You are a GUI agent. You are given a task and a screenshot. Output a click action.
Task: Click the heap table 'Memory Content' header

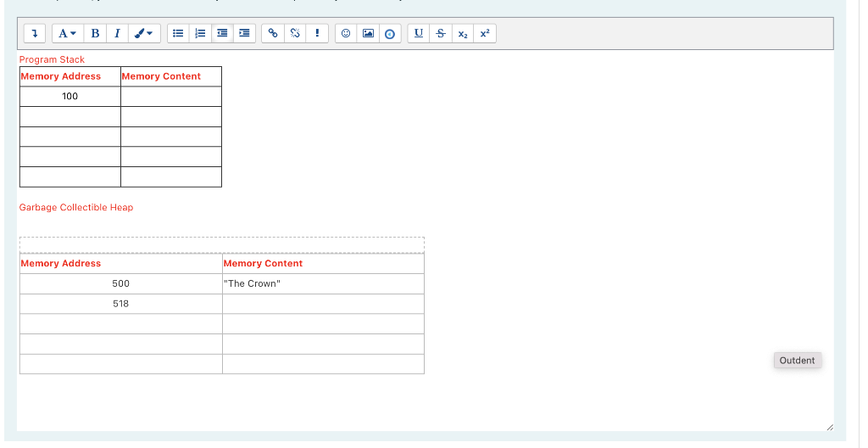(323, 263)
